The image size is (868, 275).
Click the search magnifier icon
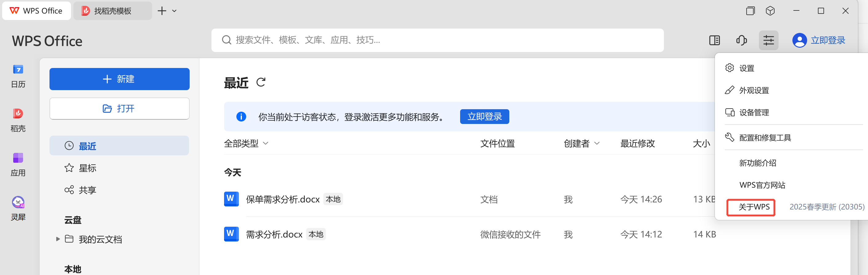click(x=227, y=40)
